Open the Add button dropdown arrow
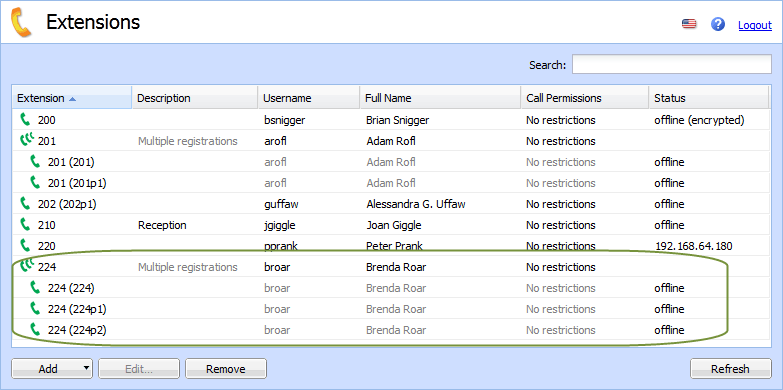The image size is (783, 390). (x=86, y=368)
